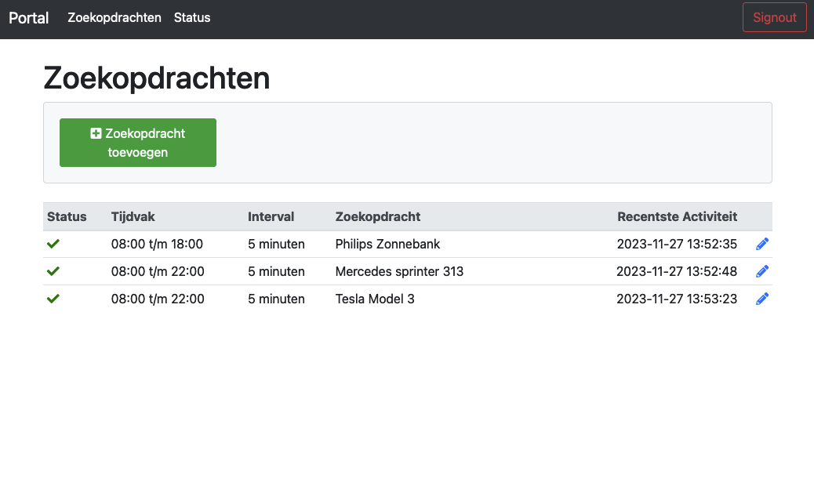Click green checkmark status of Philips Zonnebank

click(x=53, y=245)
